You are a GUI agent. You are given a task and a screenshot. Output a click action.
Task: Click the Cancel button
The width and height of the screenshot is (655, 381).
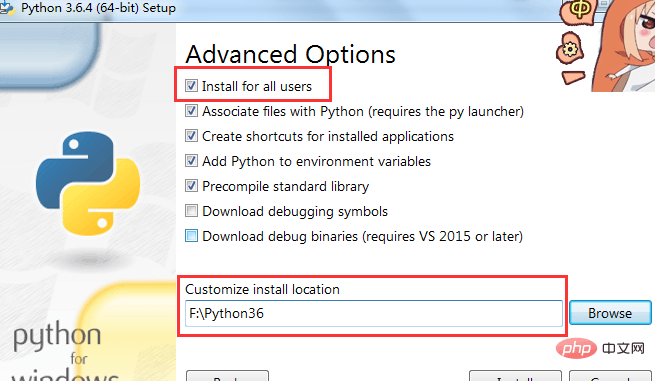[x=610, y=376]
